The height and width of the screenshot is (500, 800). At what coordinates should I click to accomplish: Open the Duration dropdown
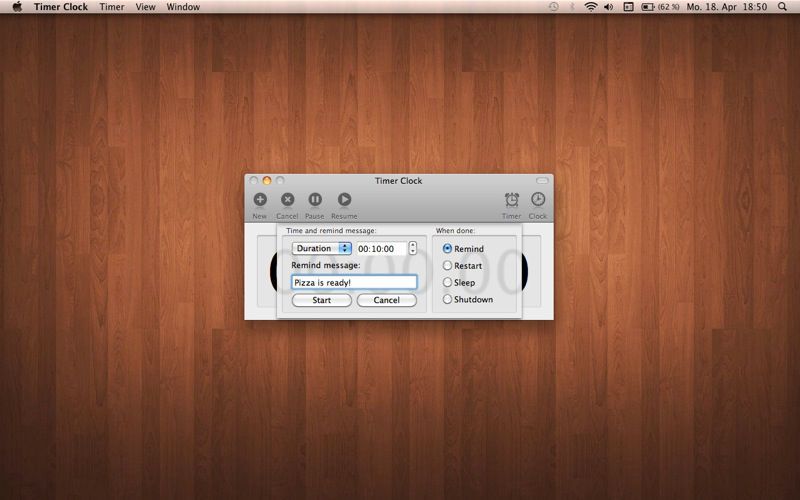pyautogui.click(x=322, y=248)
